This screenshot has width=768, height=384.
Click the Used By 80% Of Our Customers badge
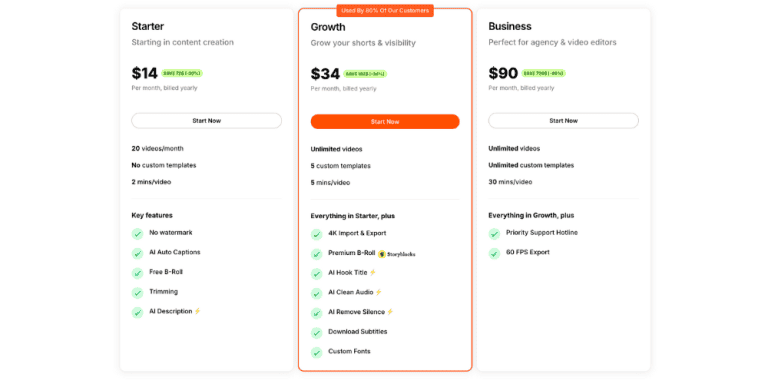pos(385,10)
